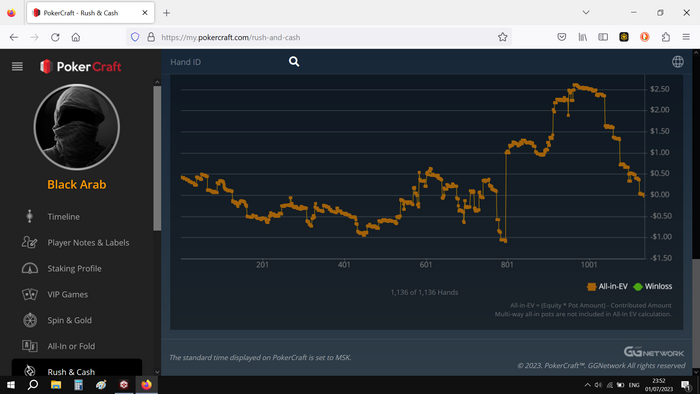This screenshot has height=394, width=700.
Task: Click the GGNetwork logo
Action: 654,352
